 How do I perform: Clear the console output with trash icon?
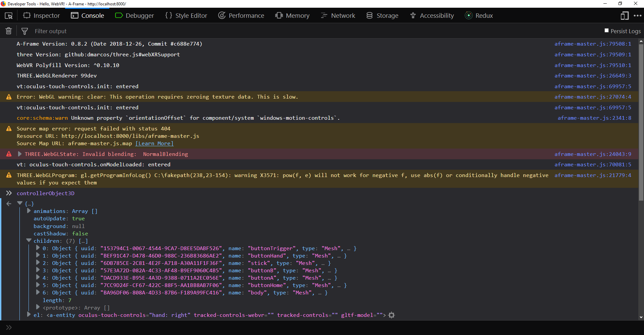8,31
